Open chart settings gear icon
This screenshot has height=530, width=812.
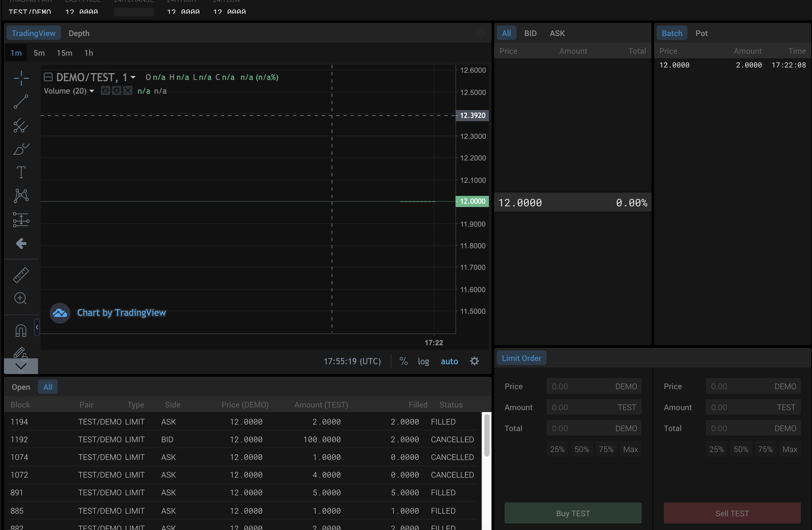coord(474,361)
